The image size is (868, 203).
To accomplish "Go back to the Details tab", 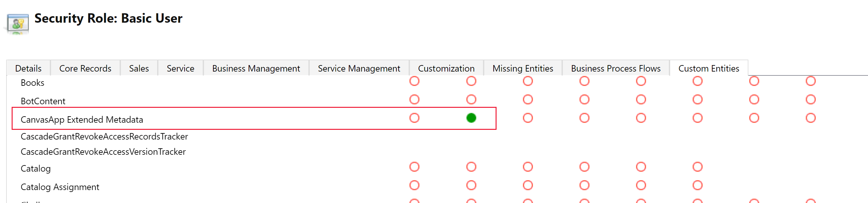I will [x=28, y=68].
